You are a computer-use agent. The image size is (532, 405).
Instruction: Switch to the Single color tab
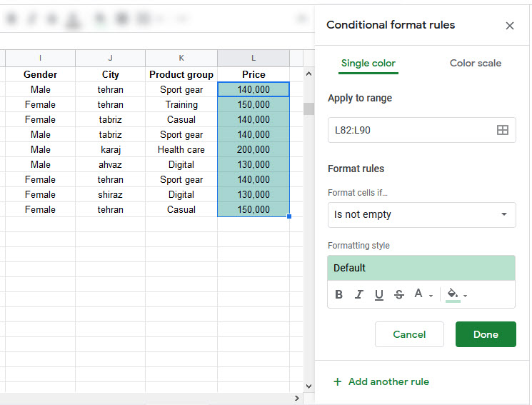(368, 63)
